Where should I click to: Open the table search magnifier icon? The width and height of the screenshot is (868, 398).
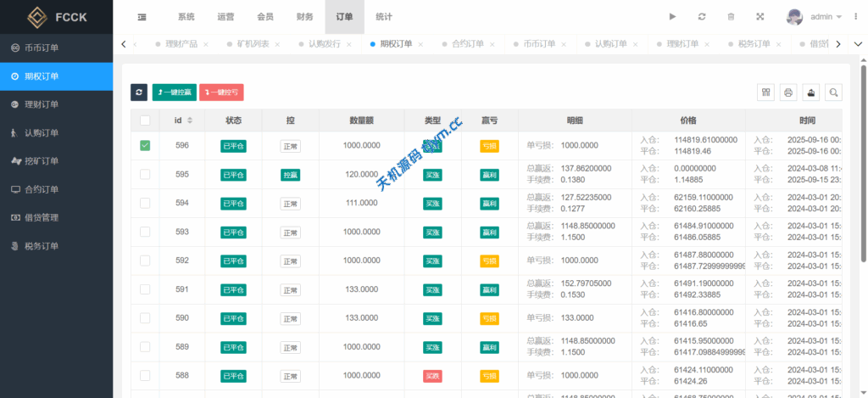pos(834,92)
